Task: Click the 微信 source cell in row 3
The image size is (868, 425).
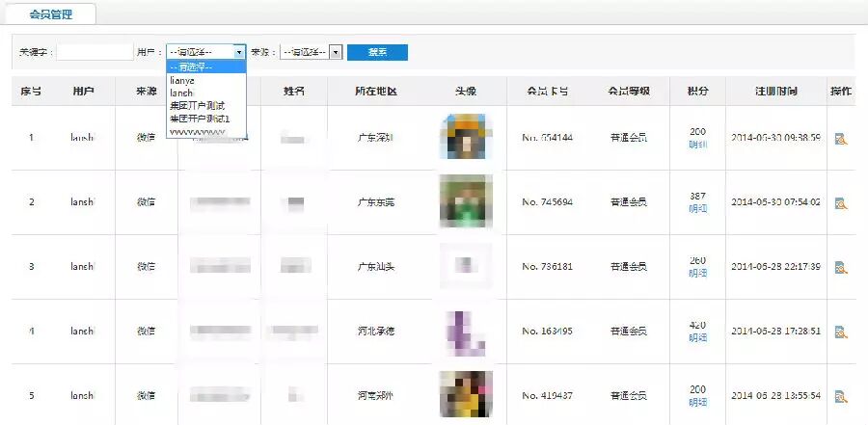Action: [147, 267]
